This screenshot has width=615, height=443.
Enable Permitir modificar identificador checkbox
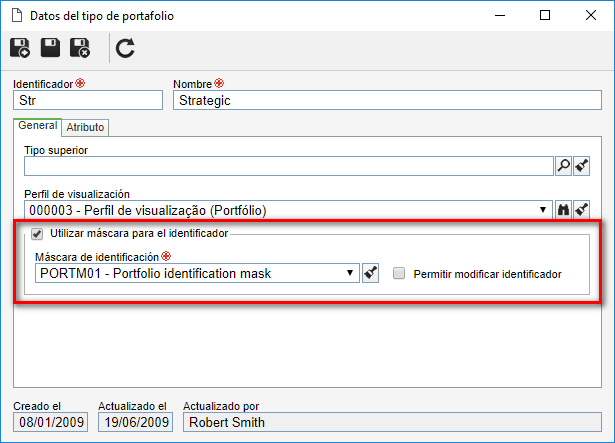pyautogui.click(x=399, y=273)
